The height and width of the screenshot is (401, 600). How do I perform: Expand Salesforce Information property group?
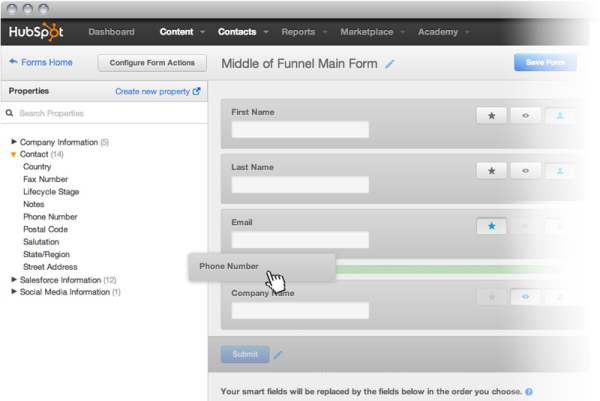click(14, 280)
